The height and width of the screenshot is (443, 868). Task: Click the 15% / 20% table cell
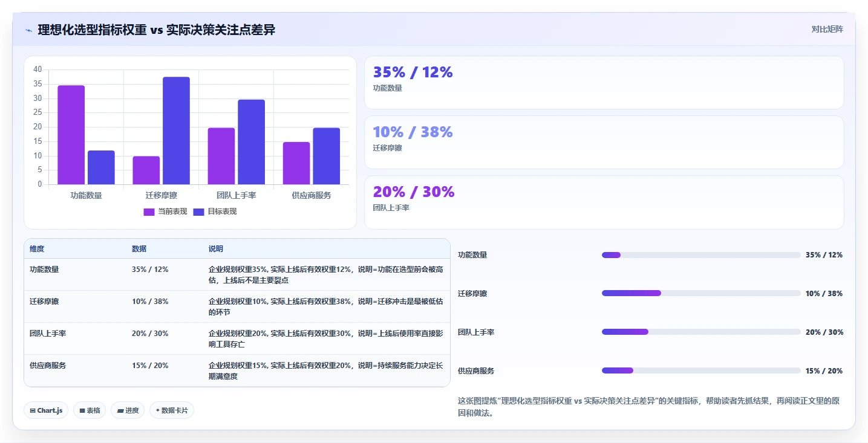[x=150, y=366]
